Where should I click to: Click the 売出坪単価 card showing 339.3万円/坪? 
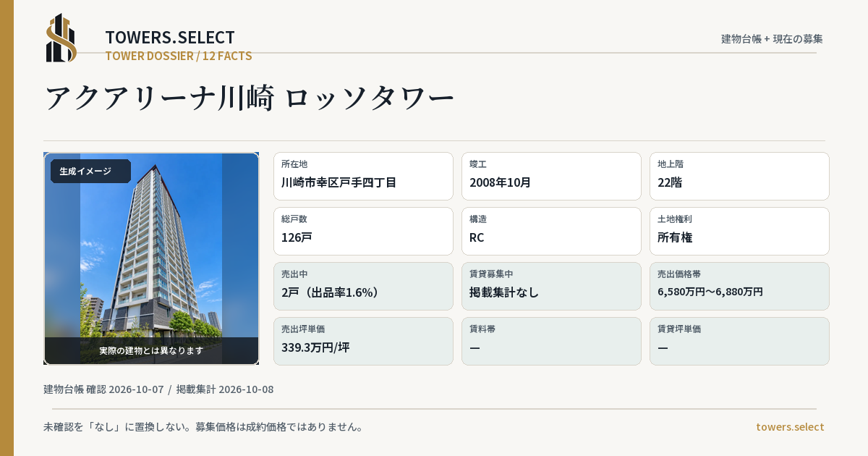coord(363,341)
